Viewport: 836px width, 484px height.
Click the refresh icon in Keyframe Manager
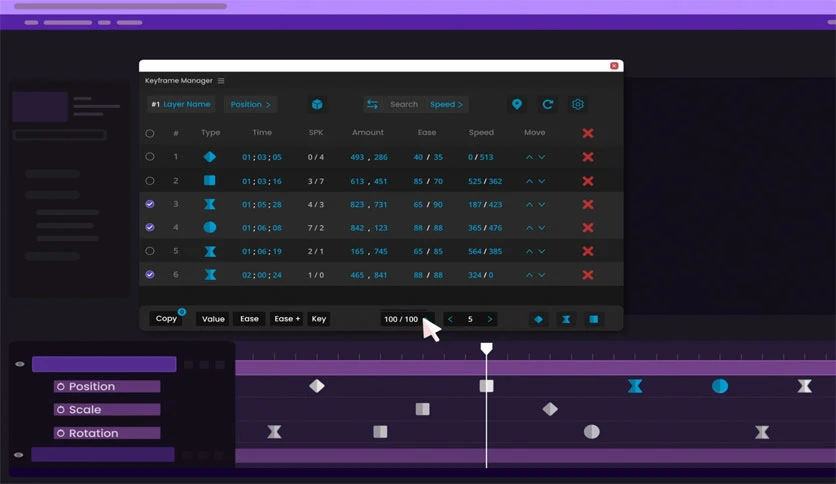tap(548, 104)
